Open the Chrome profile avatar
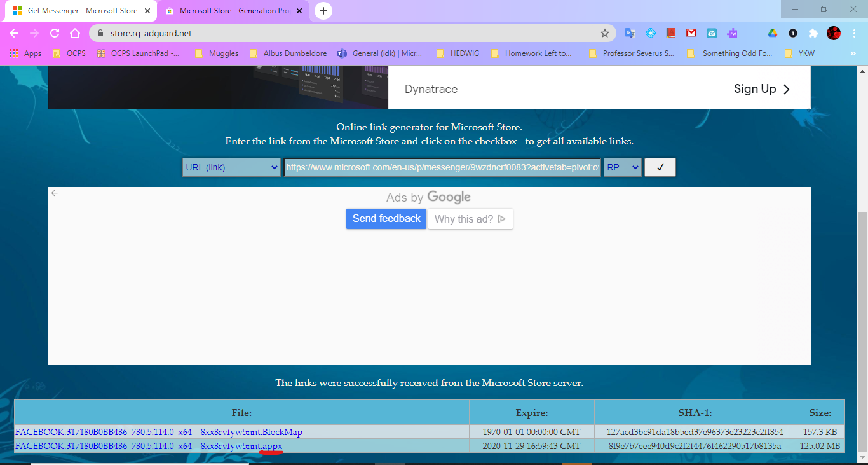Viewport: 868px width, 465px height. coord(834,33)
